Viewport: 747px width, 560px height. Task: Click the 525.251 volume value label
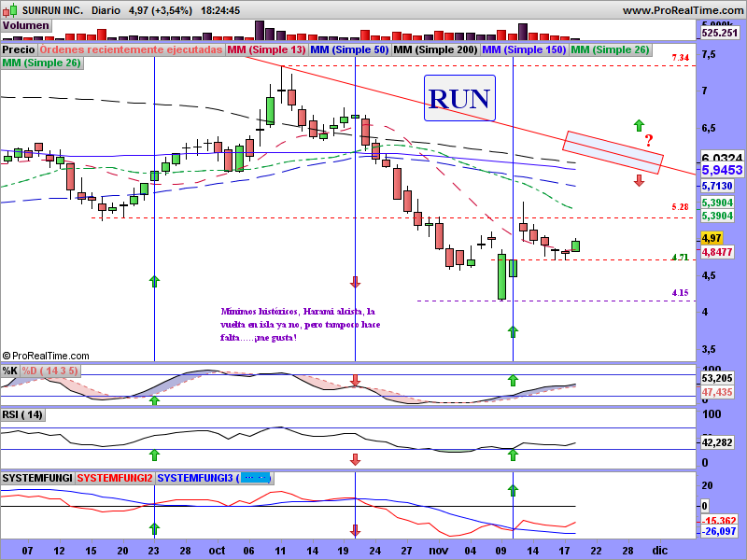[x=719, y=33]
